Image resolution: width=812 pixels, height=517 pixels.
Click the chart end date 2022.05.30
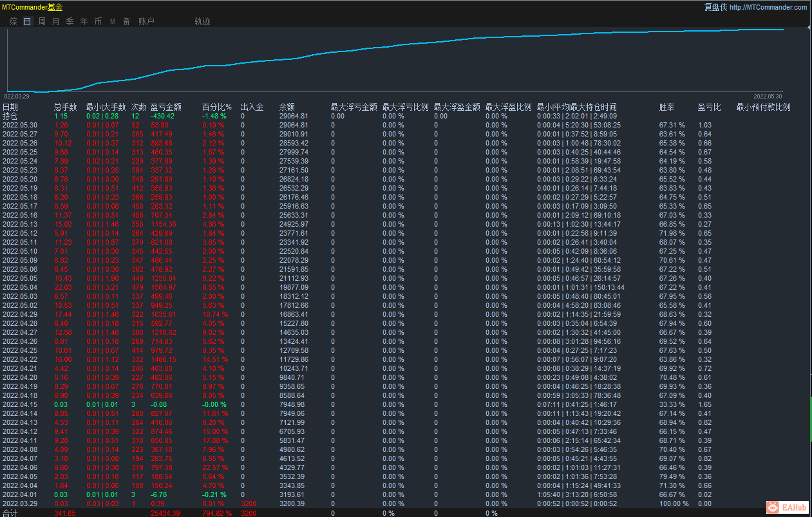(x=768, y=96)
